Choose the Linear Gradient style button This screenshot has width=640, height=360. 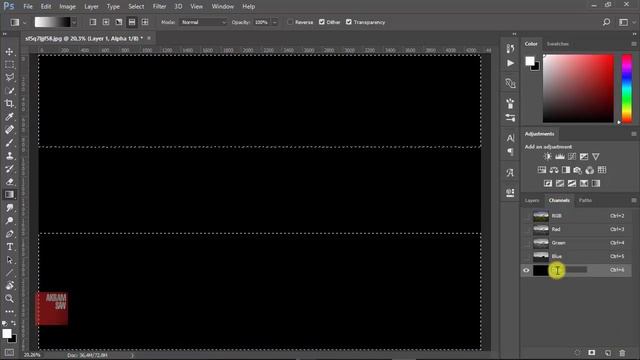(93, 22)
